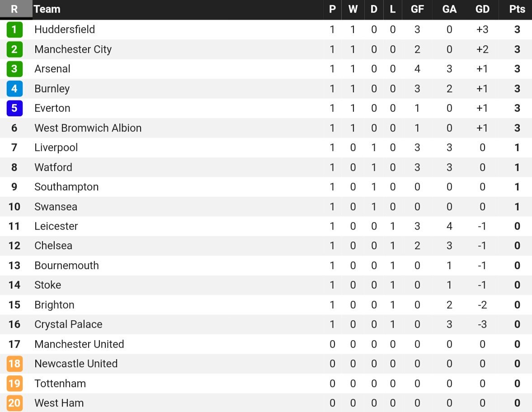Select the orange rank 18 badge
532x412 pixels.
click(x=14, y=364)
